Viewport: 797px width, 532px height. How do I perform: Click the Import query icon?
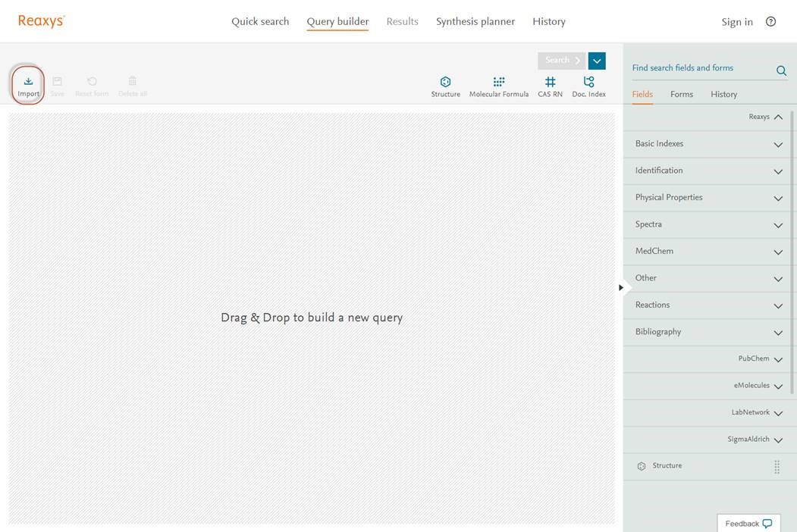click(28, 82)
